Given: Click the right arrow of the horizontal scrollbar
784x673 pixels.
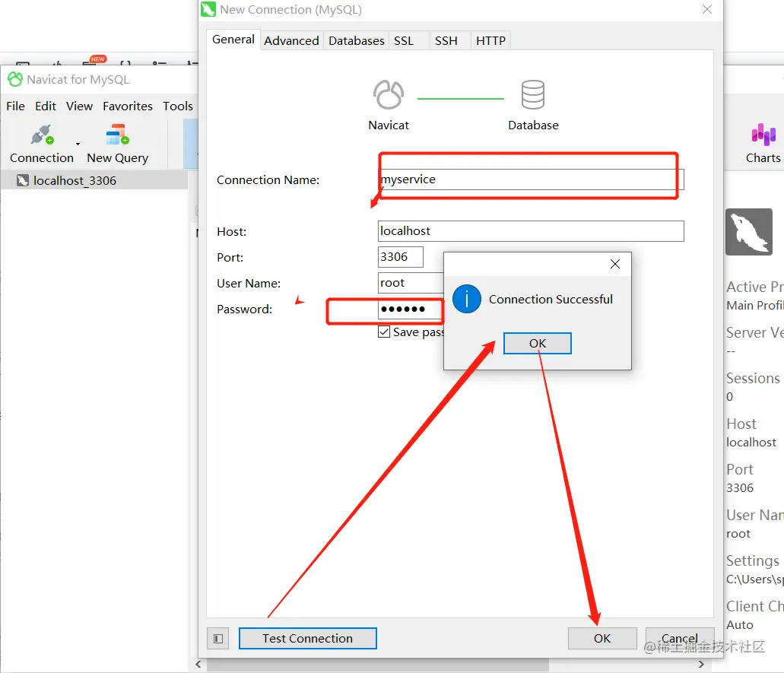Looking at the screenshot, I should pos(701,664).
